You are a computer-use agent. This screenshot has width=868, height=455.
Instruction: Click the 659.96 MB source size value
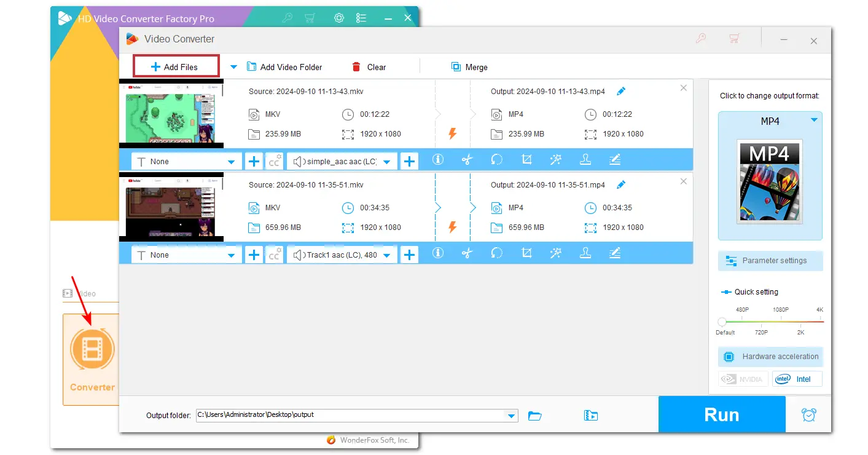tap(283, 227)
